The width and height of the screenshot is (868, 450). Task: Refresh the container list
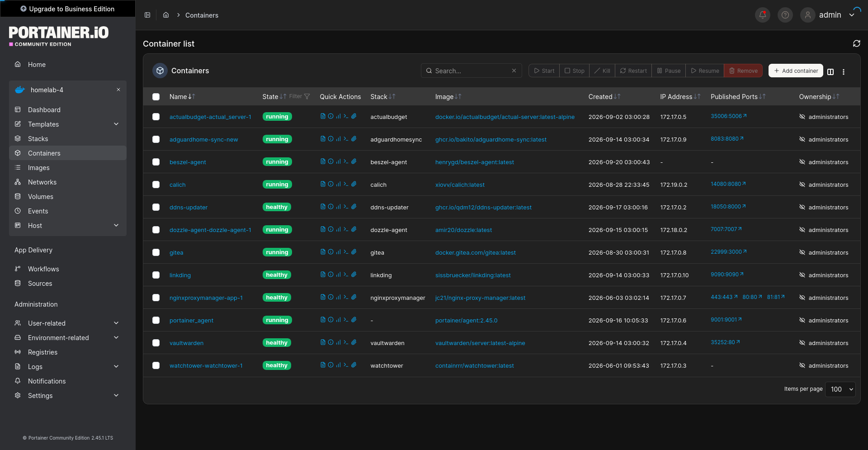856,43
